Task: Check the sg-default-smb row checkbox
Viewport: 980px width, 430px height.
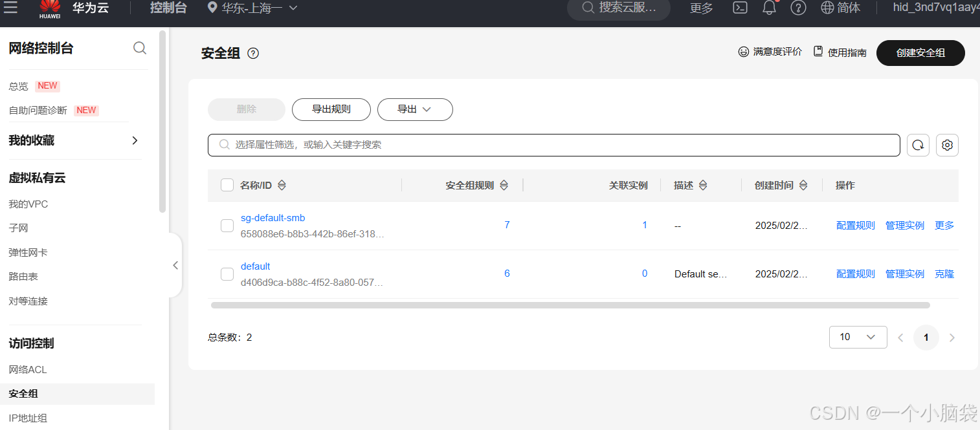Action: pyautogui.click(x=227, y=226)
